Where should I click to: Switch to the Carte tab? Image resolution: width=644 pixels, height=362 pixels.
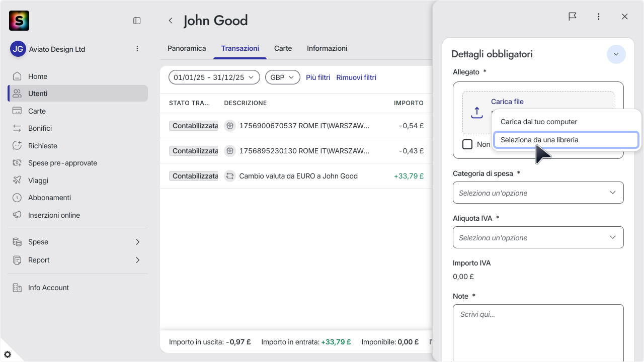pos(283,48)
